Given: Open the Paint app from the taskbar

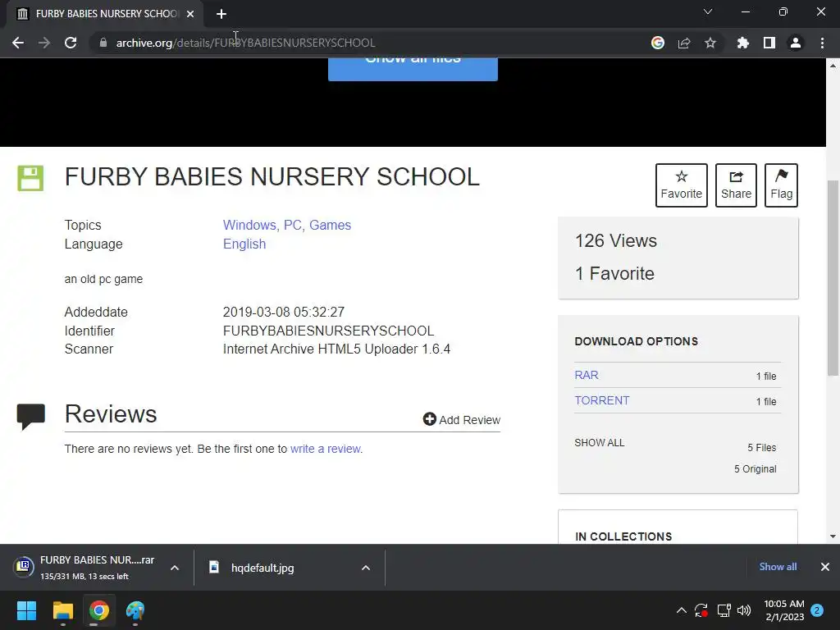Looking at the screenshot, I should click(x=135, y=610).
